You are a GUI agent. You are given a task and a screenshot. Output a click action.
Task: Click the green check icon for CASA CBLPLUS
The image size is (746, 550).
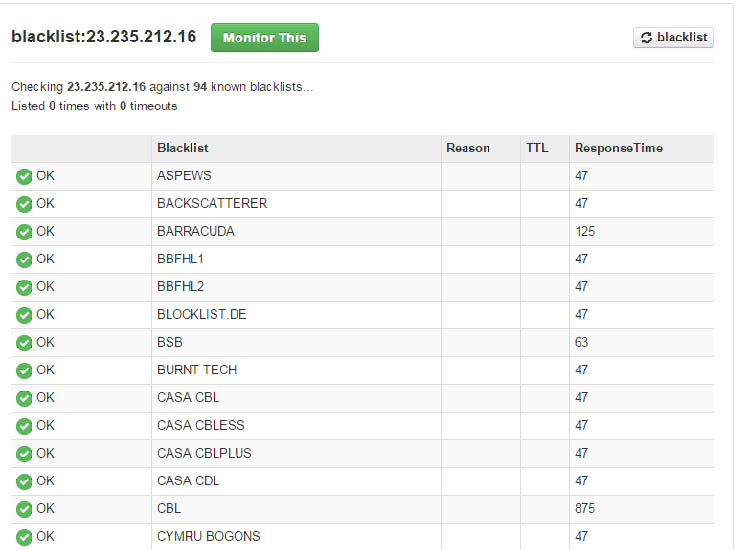point(24,454)
